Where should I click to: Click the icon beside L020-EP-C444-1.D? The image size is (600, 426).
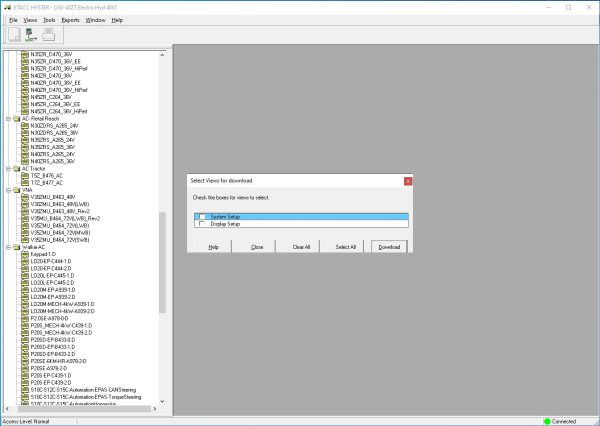click(x=25, y=261)
